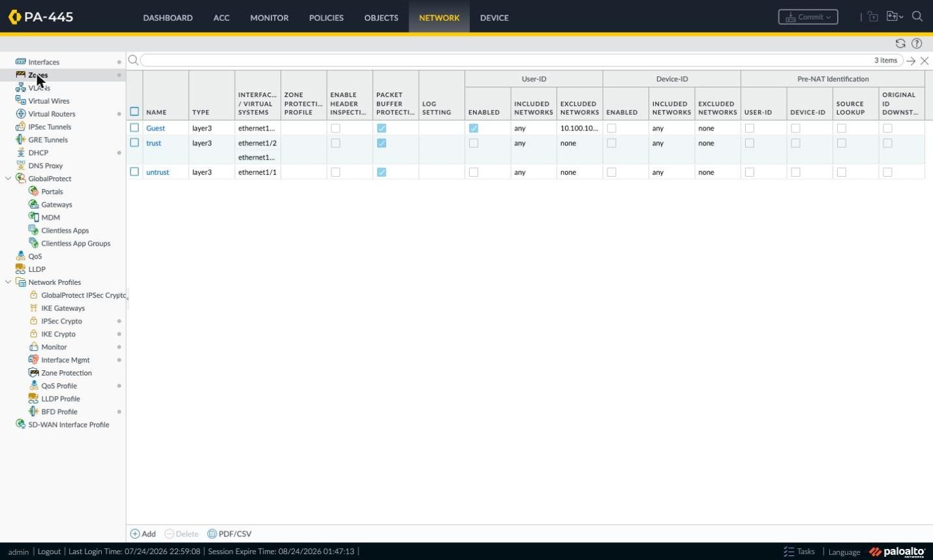Toggle Guest User-ID enabled checkbox
Viewport: 933px width, 560px height.
tap(474, 128)
